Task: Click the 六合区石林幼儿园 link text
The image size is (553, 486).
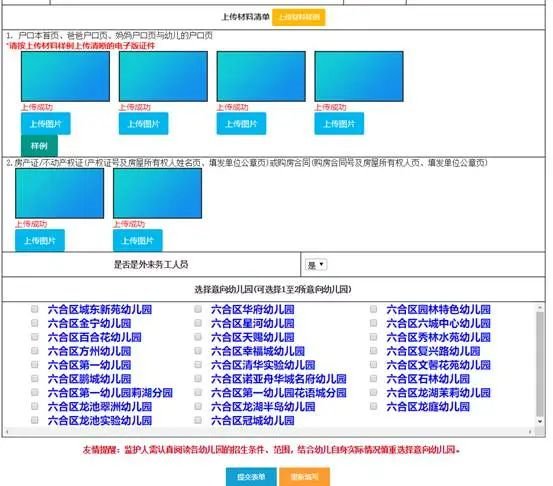Action: [428, 379]
